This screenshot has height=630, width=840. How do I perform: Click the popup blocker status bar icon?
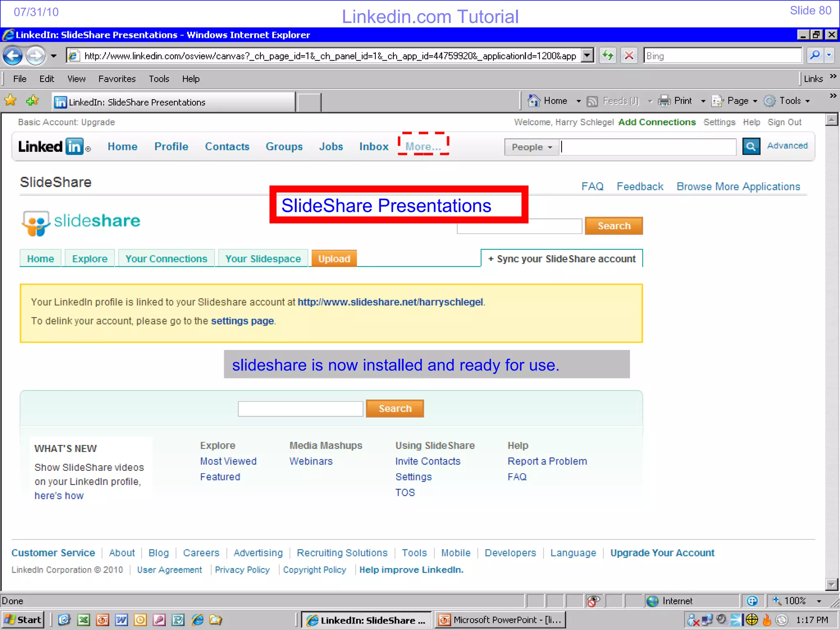(593, 601)
